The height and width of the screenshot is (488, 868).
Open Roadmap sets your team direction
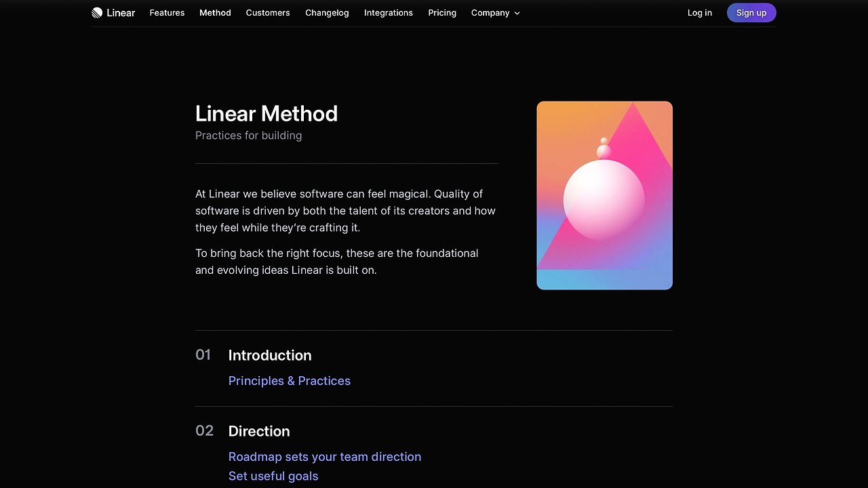[x=325, y=457]
